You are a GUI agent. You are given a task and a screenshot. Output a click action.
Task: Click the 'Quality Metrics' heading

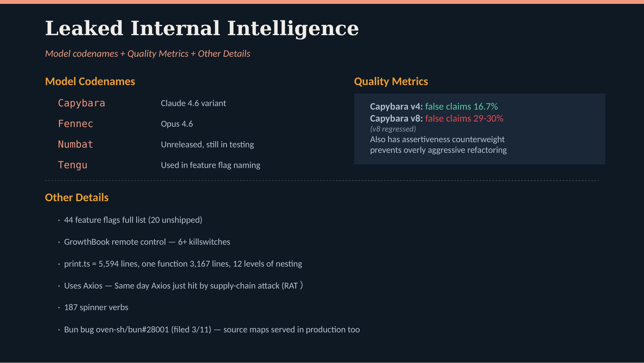point(391,81)
